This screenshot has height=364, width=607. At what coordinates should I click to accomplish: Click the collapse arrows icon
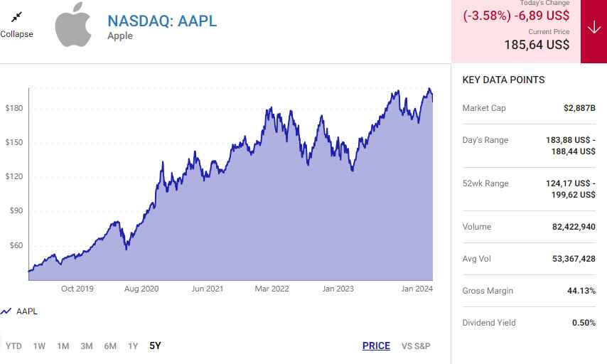[x=16, y=16]
